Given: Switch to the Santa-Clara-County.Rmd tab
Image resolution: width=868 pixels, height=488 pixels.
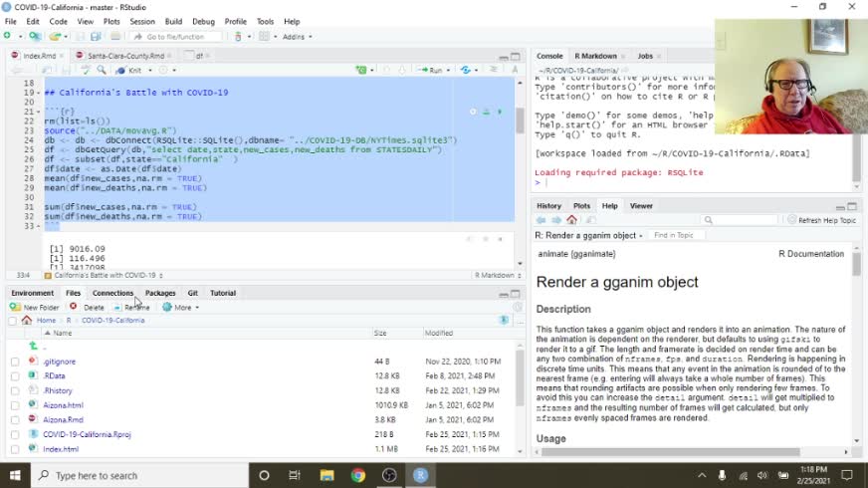Looking at the screenshot, I should pyautogui.click(x=125, y=56).
